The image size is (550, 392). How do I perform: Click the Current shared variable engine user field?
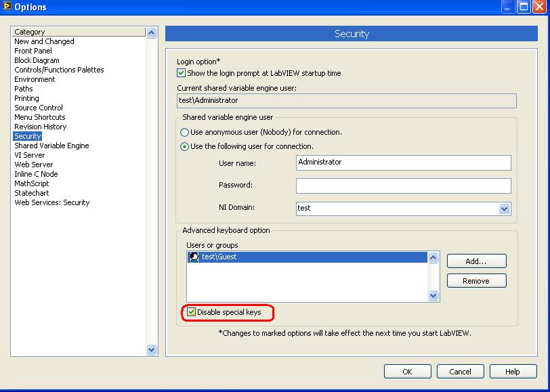click(x=347, y=101)
